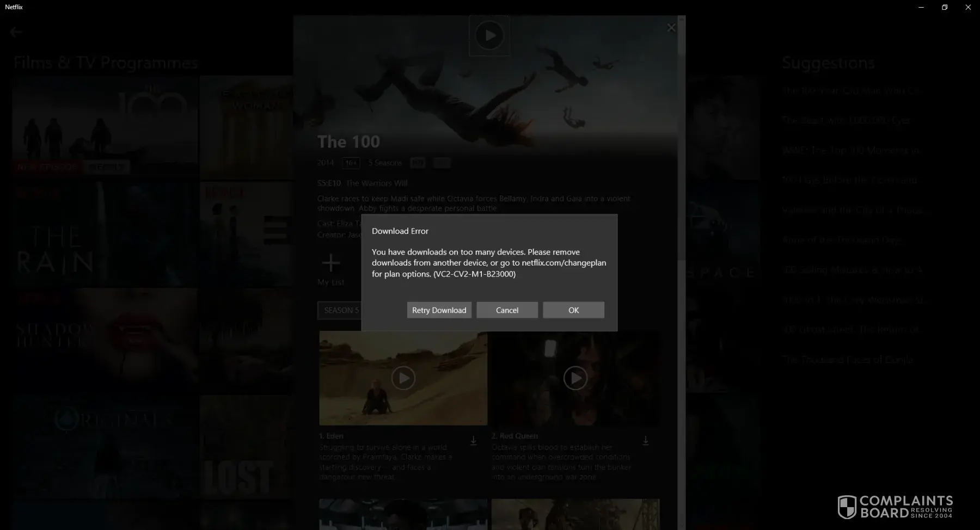Play the Eden episode thumbnail
Viewport: 980px width, 530px height.
(403, 378)
